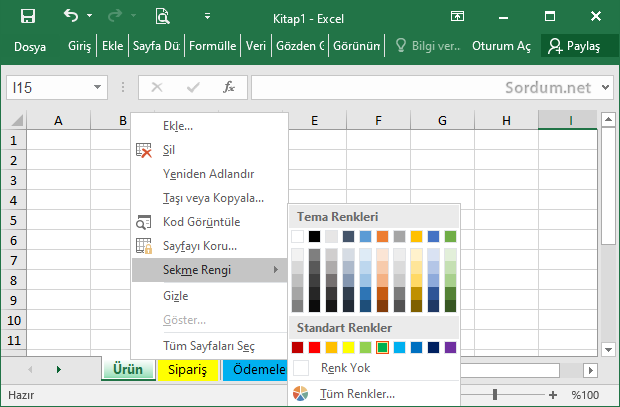This screenshot has width=620, height=407.
Task: Open the Veri ribbon tab
Action: coord(256,46)
